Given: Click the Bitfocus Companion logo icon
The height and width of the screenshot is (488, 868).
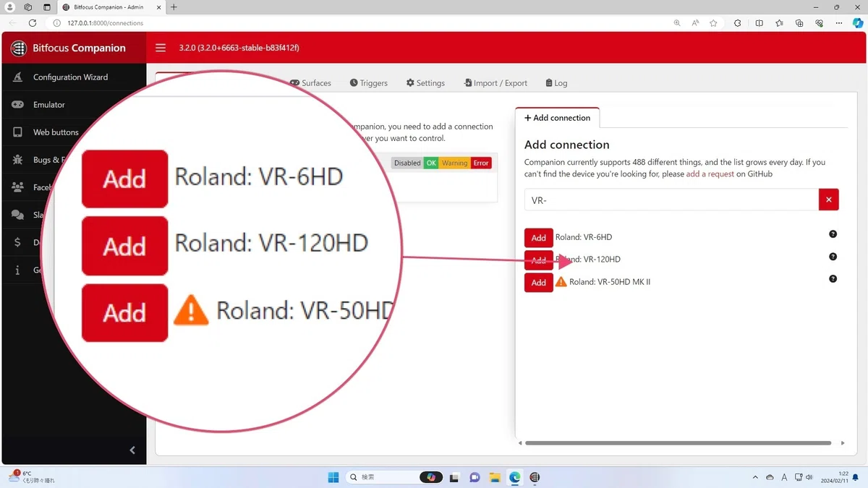Looking at the screenshot, I should [x=18, y=48].
